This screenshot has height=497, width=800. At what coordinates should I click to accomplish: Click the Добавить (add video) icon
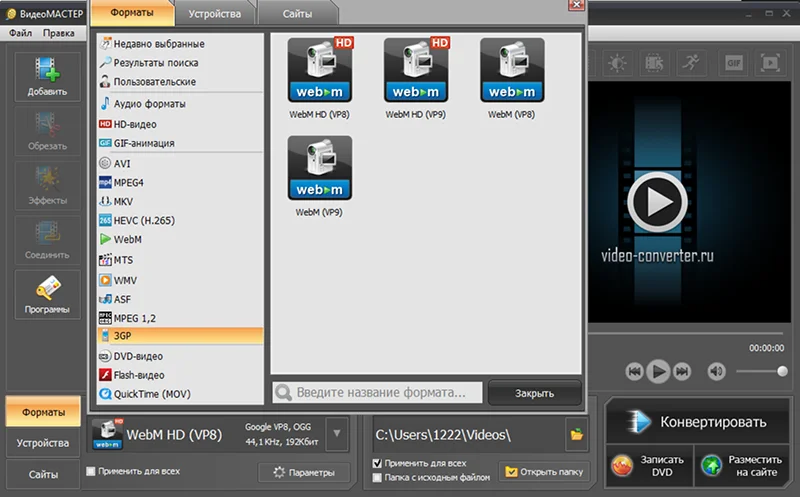click(47, 77)
